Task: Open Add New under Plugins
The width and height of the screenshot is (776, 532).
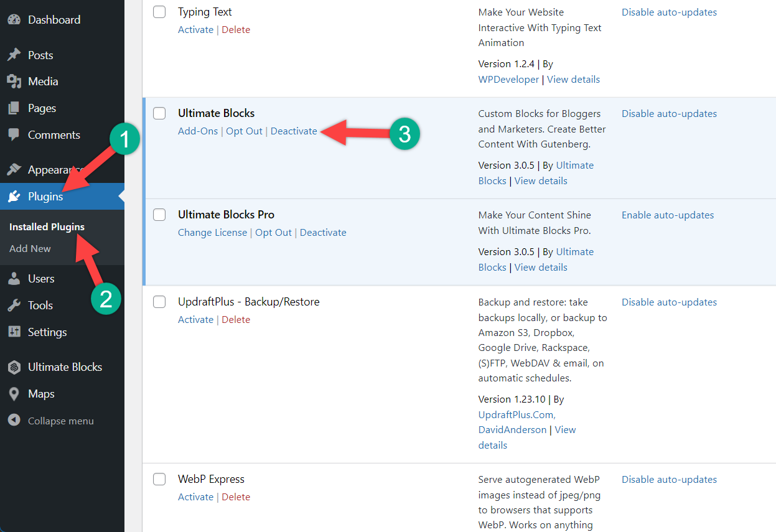Action: click(x=30, y=248)
